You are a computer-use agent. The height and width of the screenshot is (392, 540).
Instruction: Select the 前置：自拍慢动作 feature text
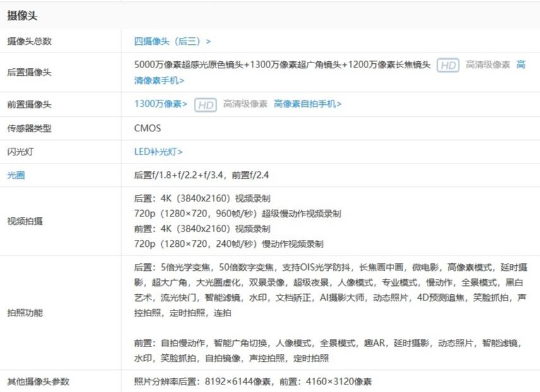click(328, 351)
